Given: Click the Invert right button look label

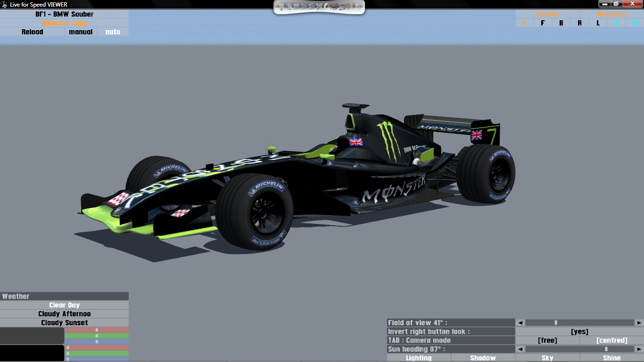Looking at the screenshot, I should click(451, 331).
